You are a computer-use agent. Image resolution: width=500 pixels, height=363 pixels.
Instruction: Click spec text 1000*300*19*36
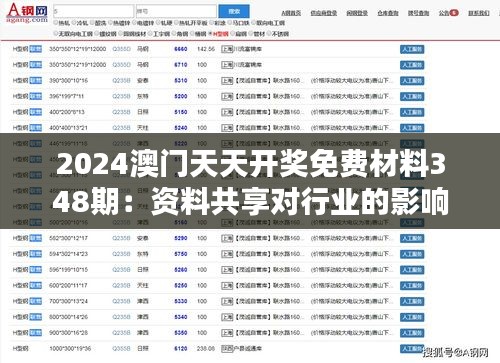pyautogui.click(x=70, y=349)
